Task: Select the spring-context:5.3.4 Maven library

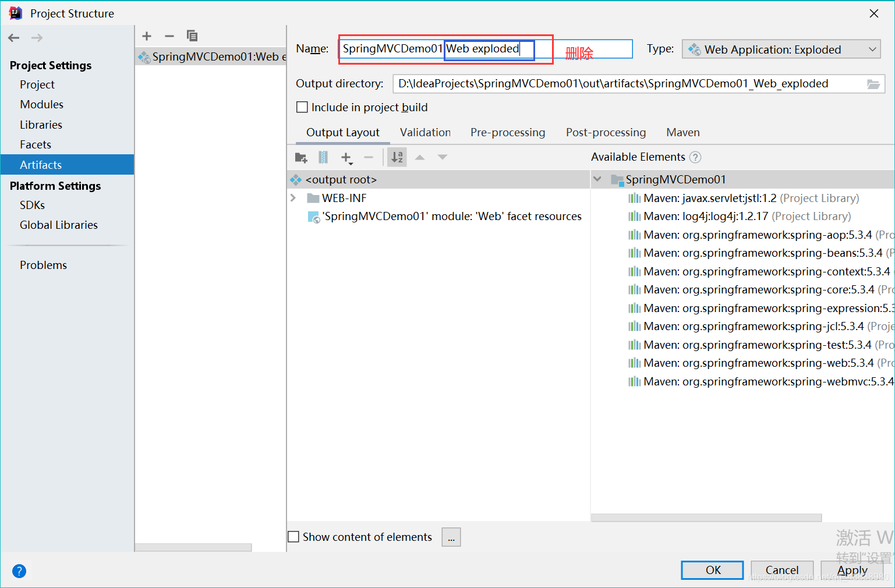Action: coord(760,272)
